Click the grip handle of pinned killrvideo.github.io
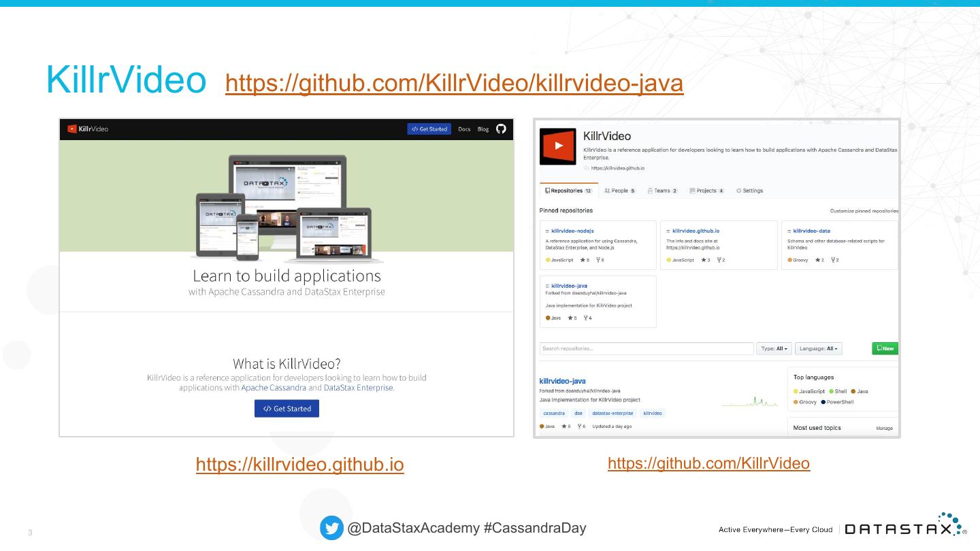980x551 pixels. (668, 231)
